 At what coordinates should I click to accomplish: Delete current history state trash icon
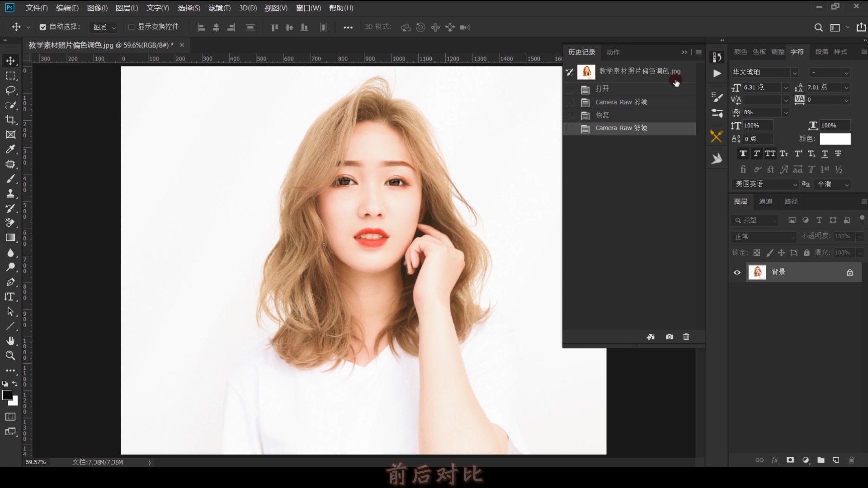point(686,337)
